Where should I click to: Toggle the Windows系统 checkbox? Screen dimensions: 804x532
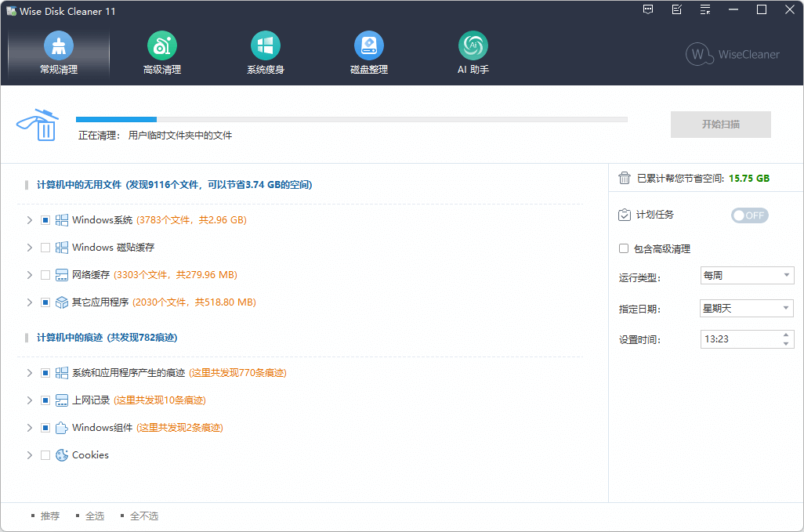45,220
